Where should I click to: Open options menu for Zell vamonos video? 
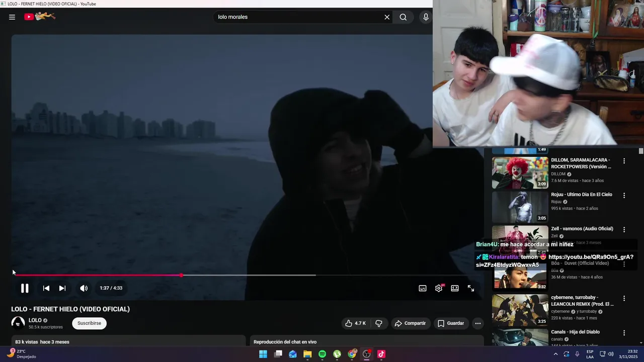[x=624, y=229]
